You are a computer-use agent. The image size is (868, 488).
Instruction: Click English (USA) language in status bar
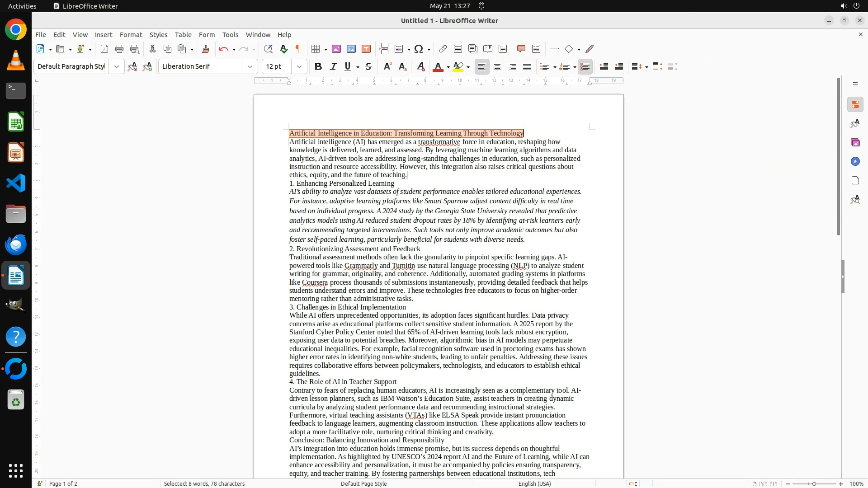pos(534,483)
